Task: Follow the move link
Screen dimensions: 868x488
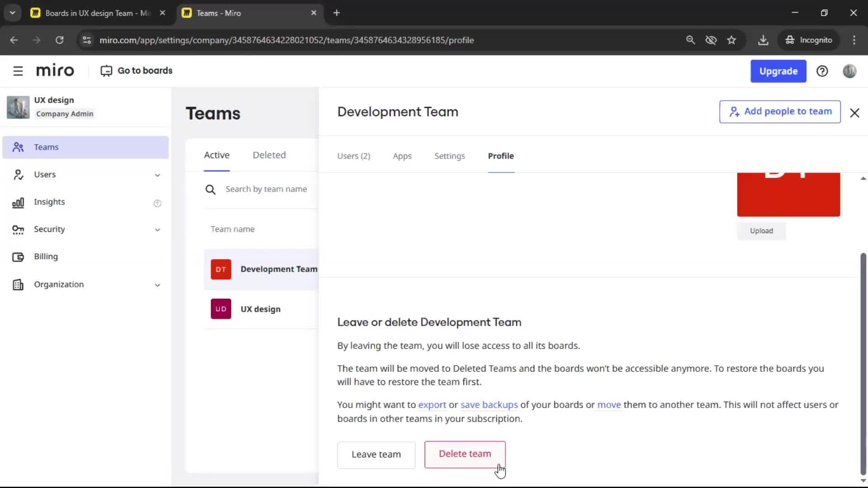Action: coord(609,405)
